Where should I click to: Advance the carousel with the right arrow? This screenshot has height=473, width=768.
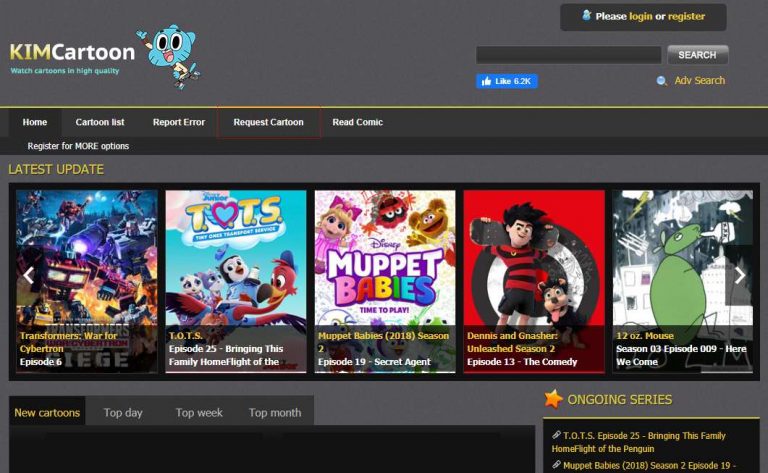click(x=740, y=275)
